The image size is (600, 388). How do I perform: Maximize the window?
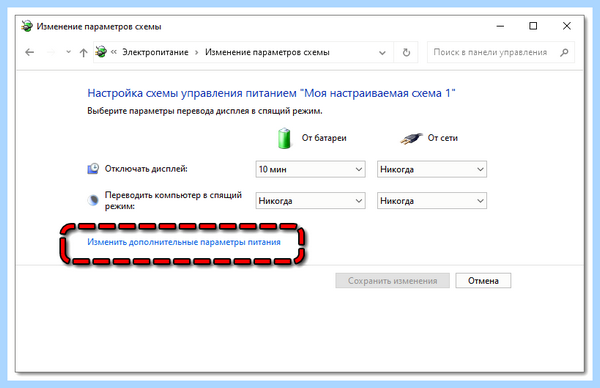(x=533, y=26)
